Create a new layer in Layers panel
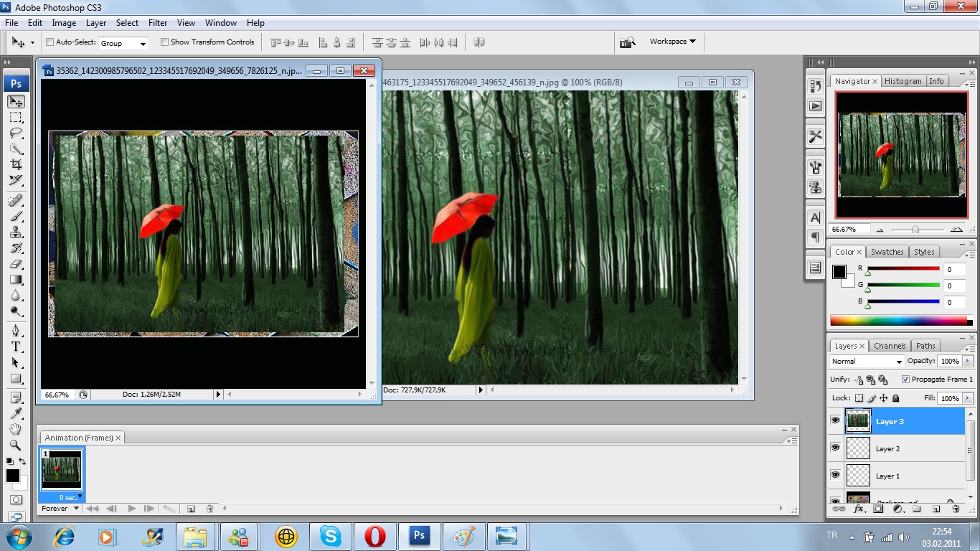 tap(936, 509)
